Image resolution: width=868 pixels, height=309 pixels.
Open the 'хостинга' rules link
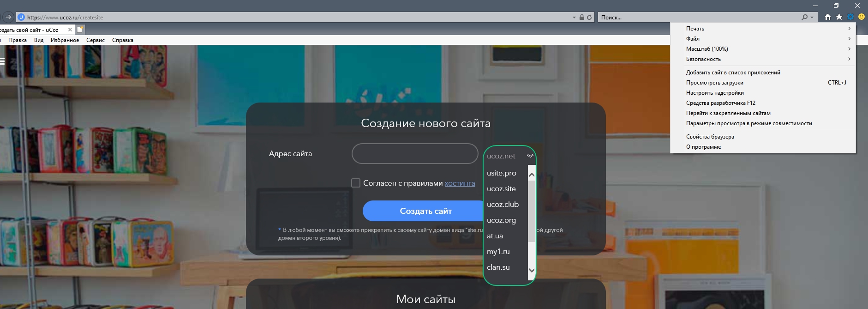coord(460,183)
